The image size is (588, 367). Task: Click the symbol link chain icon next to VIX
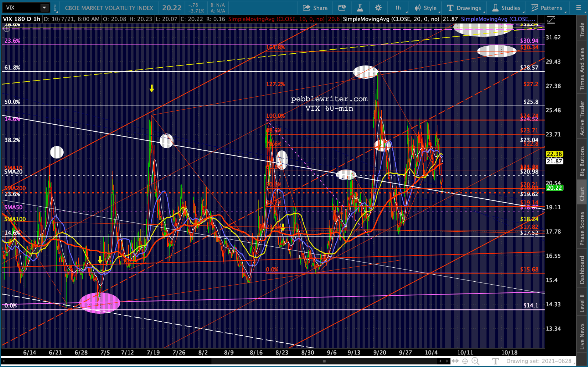(55, 8)
